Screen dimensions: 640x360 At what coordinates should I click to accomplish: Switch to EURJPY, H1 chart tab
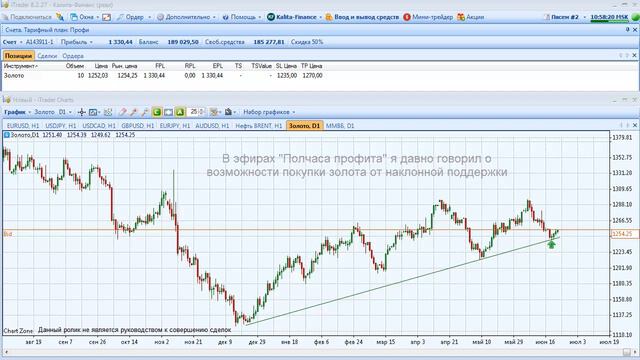tap(175, 126)
